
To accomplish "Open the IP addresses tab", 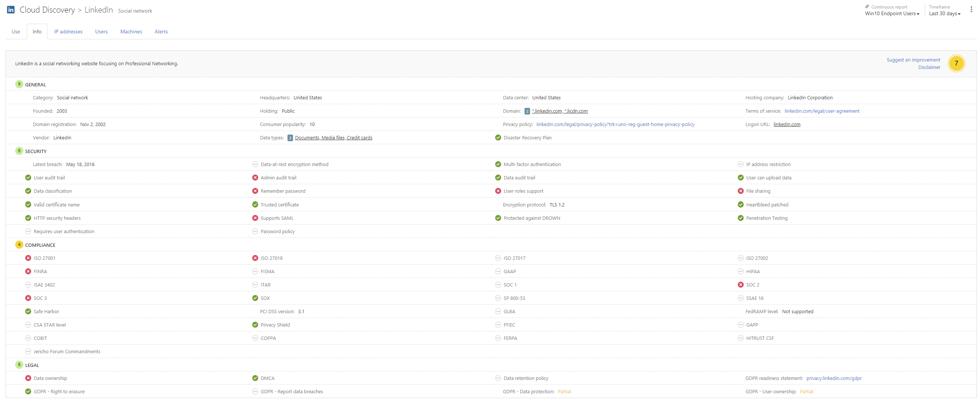I will click(68, 32).
